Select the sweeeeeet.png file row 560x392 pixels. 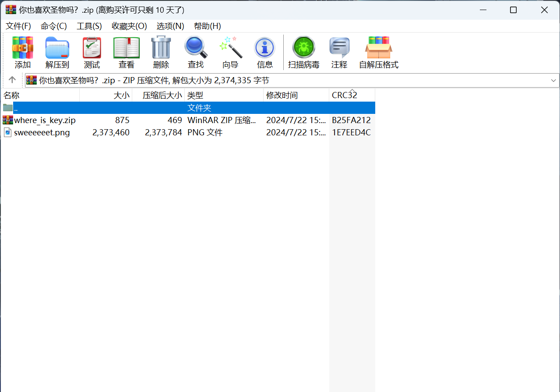[188, 132]
